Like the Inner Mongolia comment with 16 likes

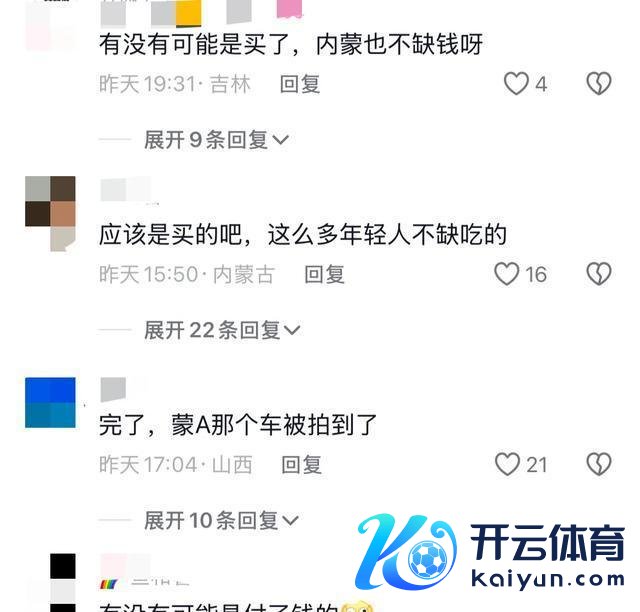click(x=507, y=274)
